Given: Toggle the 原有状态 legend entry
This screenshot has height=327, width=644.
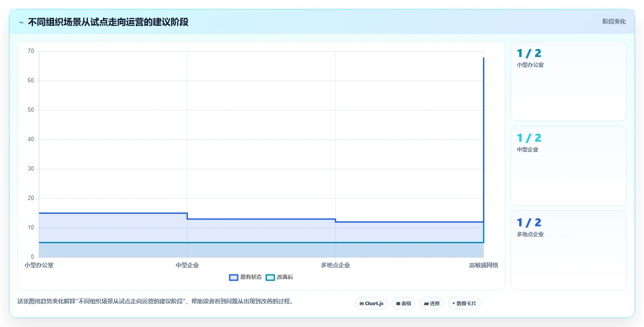Looking at the screenshot, I should (x=245, y=277).
